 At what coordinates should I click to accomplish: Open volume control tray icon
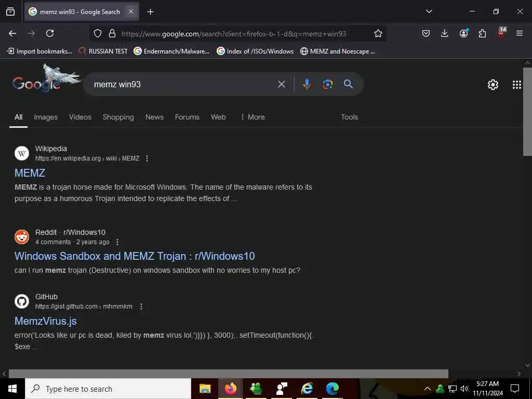pyautogui.click(x=464, y=389)
